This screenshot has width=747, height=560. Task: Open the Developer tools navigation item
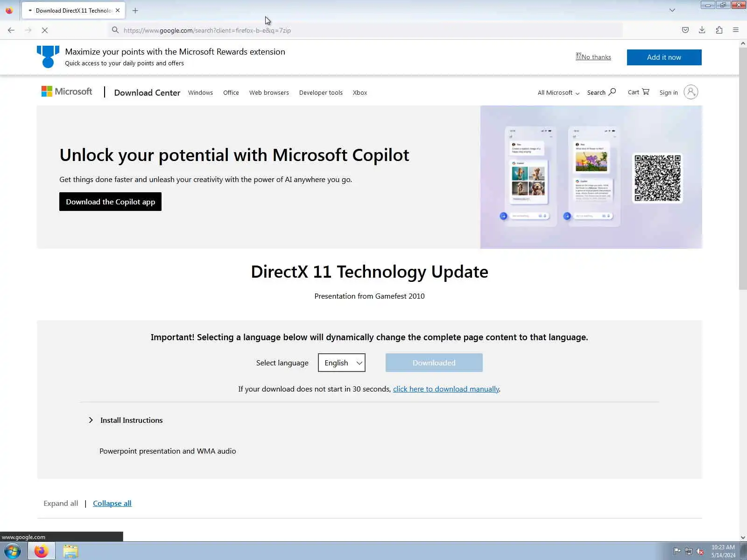321,92
